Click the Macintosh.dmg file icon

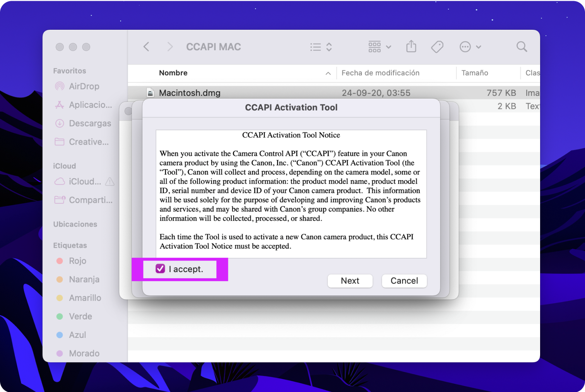[x=150, y=93]
